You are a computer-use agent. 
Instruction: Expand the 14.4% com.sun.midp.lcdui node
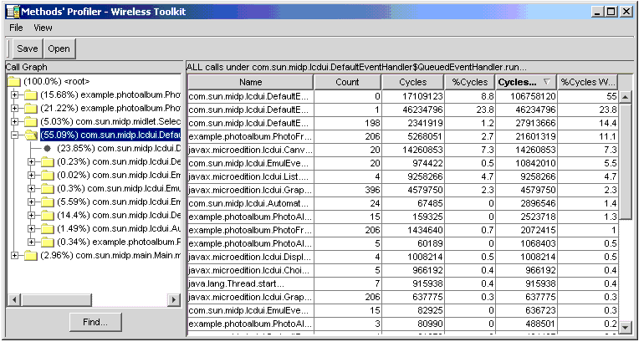pos(31,215)
